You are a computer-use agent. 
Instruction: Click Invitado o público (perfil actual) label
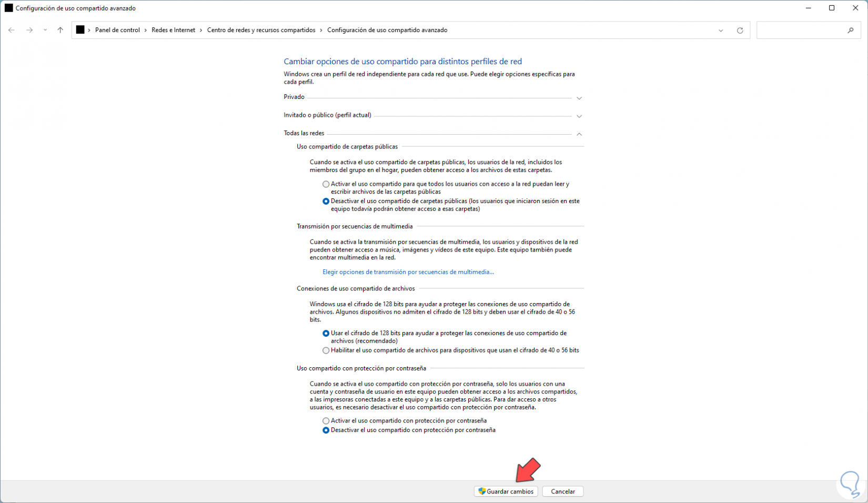327,115
